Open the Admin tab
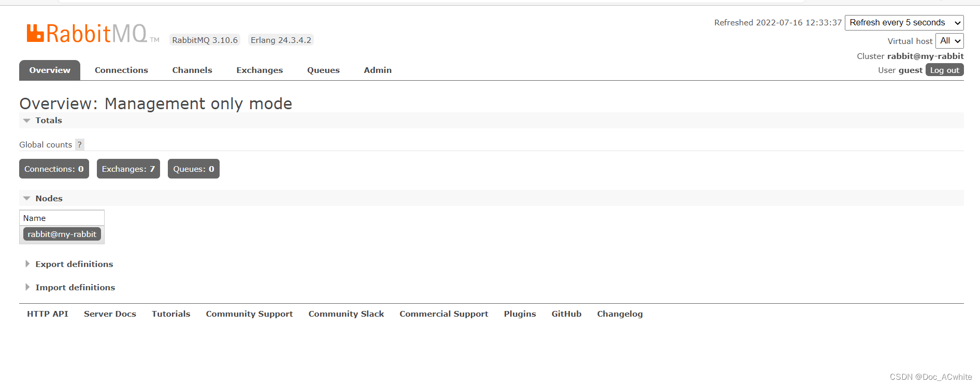The height and width of the screenshot is (386, 980). click(x=378, y=70)
